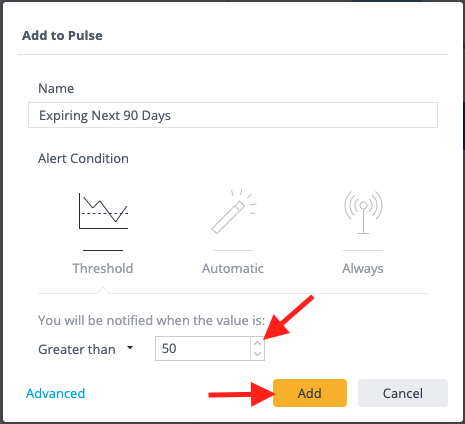Click the underline beneath the Threshold icon

[x=103, y=250]
